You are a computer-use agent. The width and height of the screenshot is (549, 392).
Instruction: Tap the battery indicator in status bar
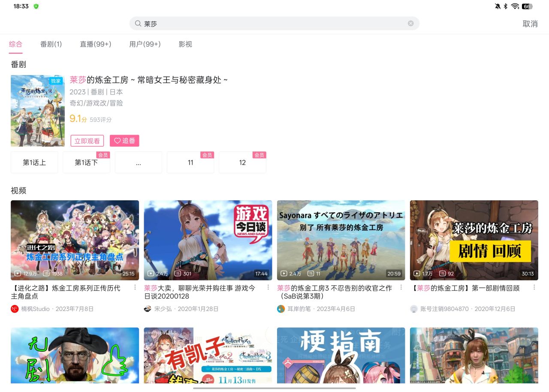click(527, 6)
